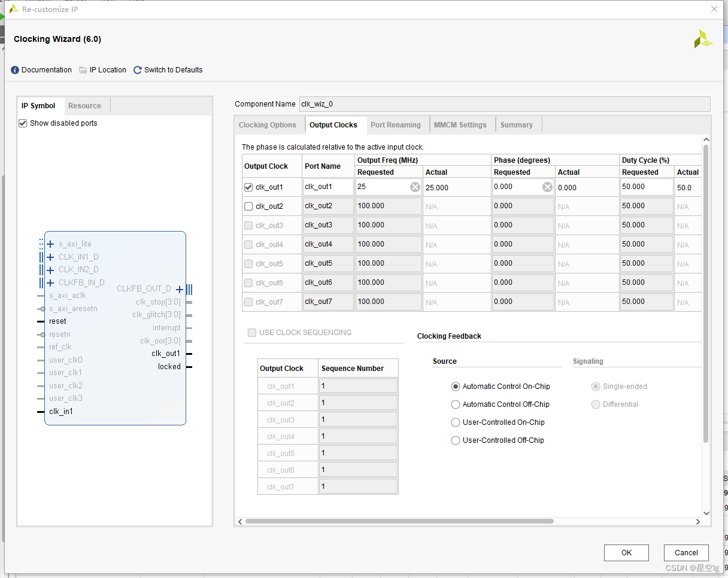This screenshot has width=728, height=578.
Task: Edit the clk_out1 port name field
Action: click(328, 187)
